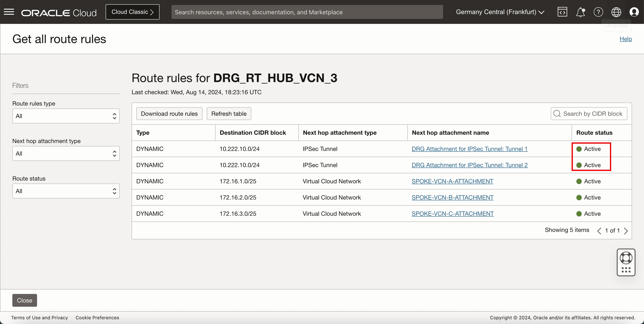Screen dimensions: 644x324
Task: Open the user profile avatar menu
Action: (634, 12)
